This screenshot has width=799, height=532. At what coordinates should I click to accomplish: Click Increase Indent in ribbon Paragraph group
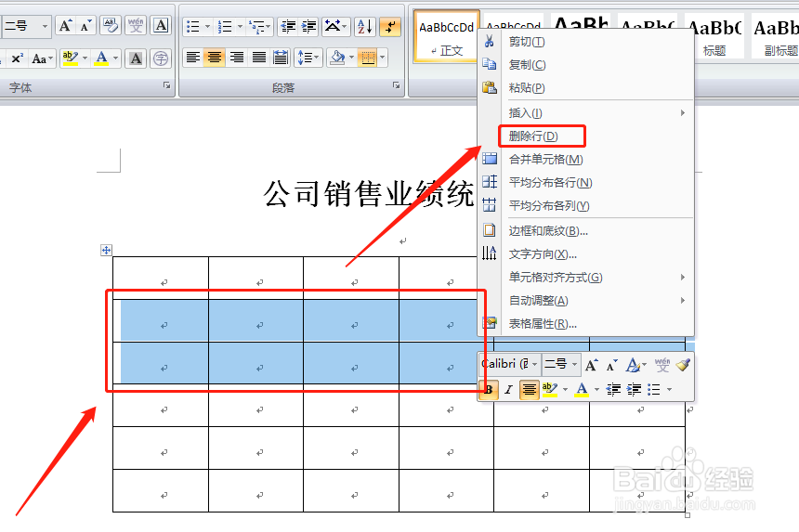click(x=308, y=26)
